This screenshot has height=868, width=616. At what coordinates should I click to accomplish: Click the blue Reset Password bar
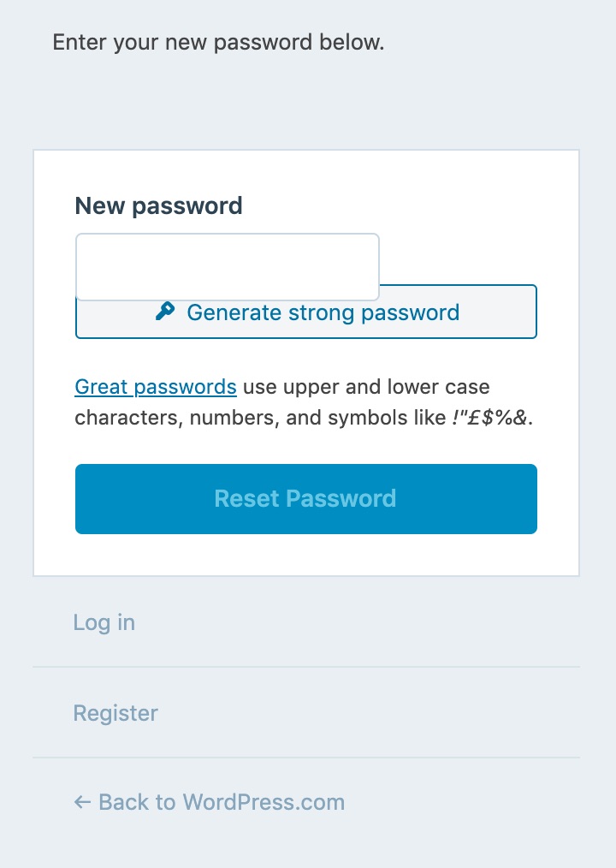coord(305,498)
